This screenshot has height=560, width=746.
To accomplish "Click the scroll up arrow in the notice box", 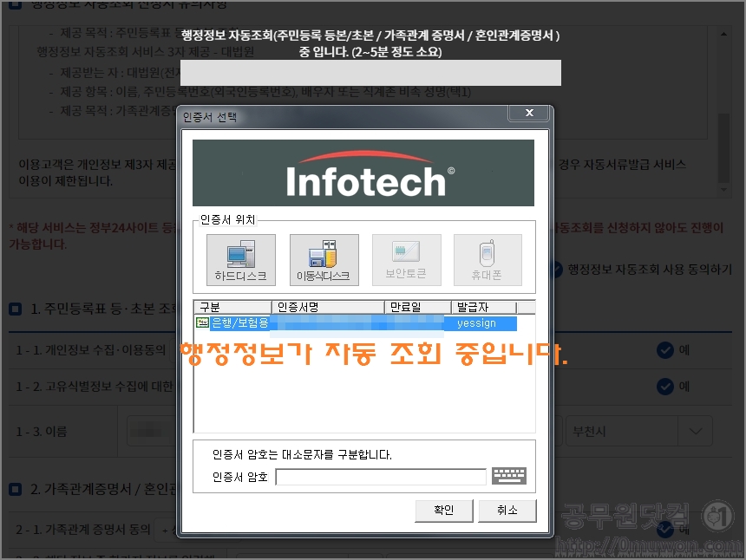I will (723, 34).
